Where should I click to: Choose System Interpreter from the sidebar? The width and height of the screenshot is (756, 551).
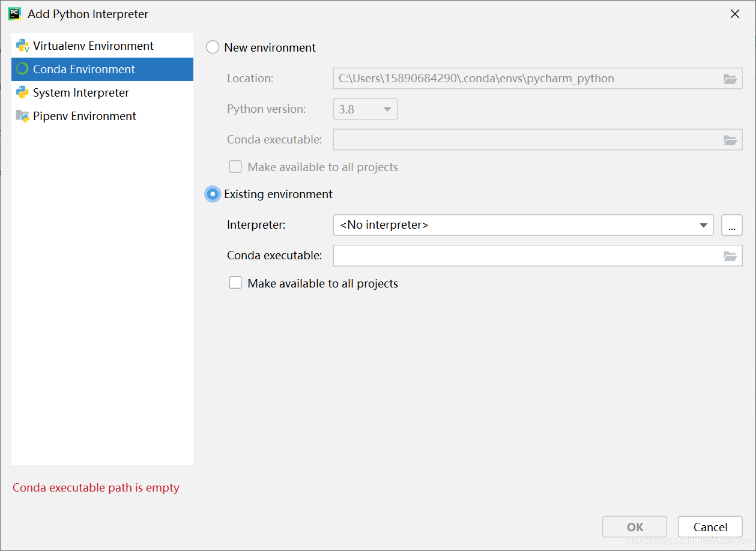point(81,92)
